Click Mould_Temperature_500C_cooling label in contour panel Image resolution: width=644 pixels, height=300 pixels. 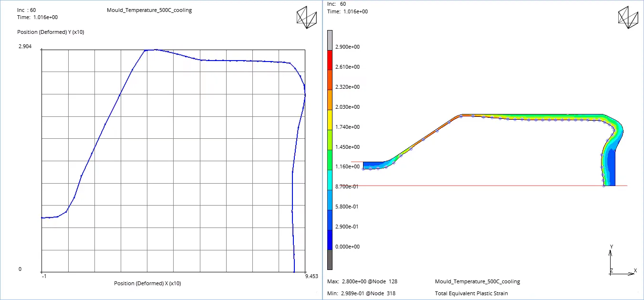[x=478, y=282]
